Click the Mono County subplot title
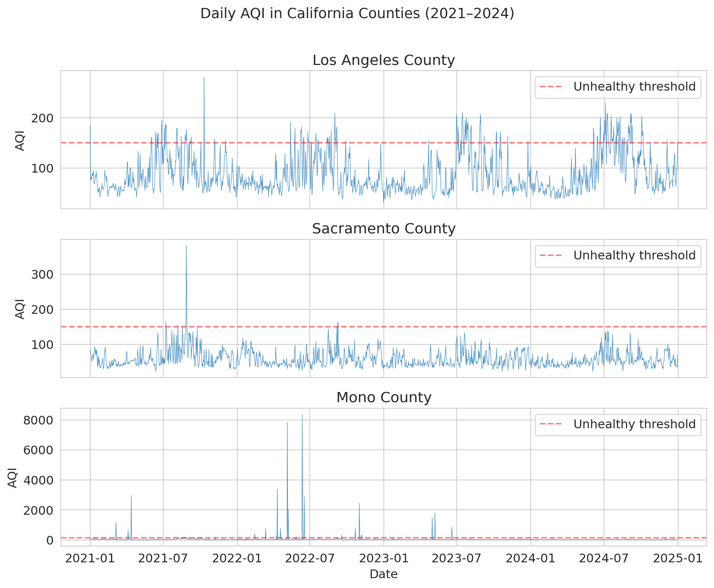714x588 pixels. click(383, 398)
